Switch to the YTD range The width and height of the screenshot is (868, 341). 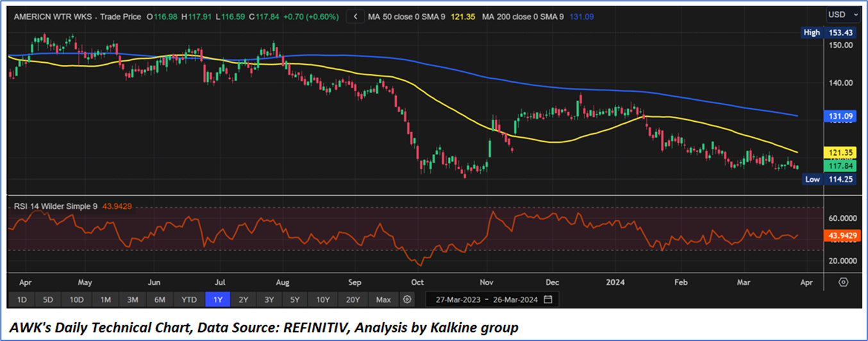click(189, 299)
